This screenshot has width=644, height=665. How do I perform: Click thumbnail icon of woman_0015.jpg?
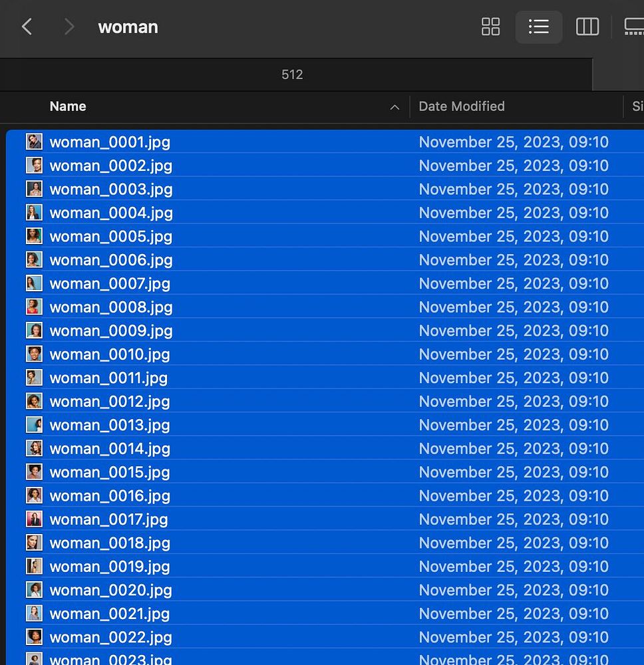click(x=34, y=471)
